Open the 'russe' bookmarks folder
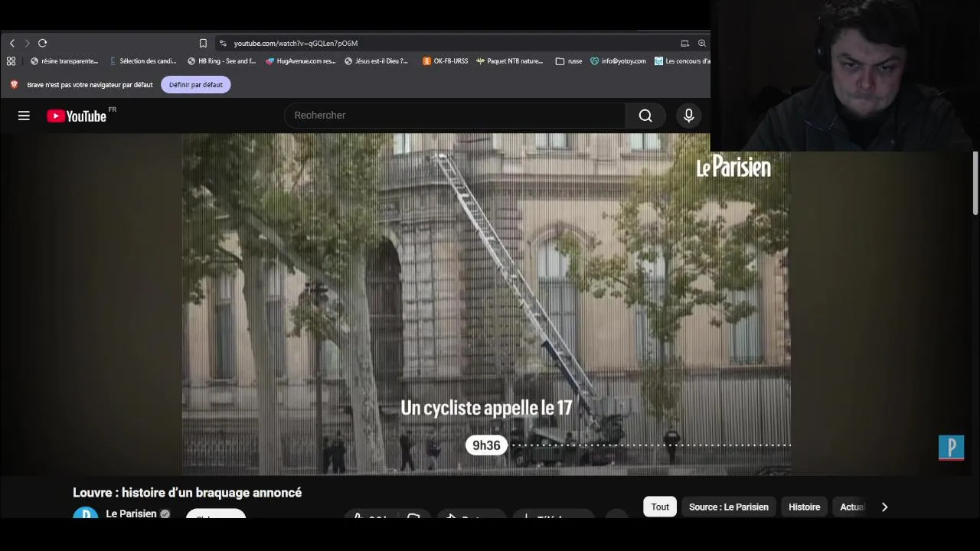The height and width of the screenshot is (551, 980). tap(569, 61)
